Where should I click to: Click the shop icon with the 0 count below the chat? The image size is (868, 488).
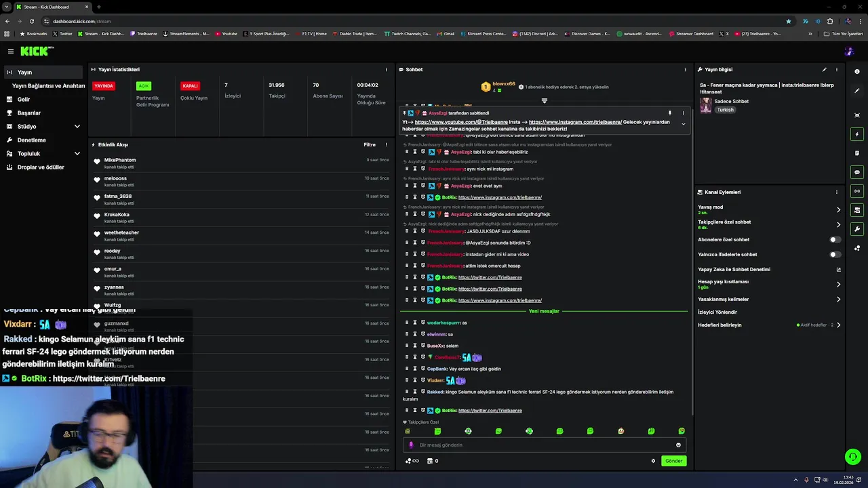pyautogui.click(x=432, y=461)
